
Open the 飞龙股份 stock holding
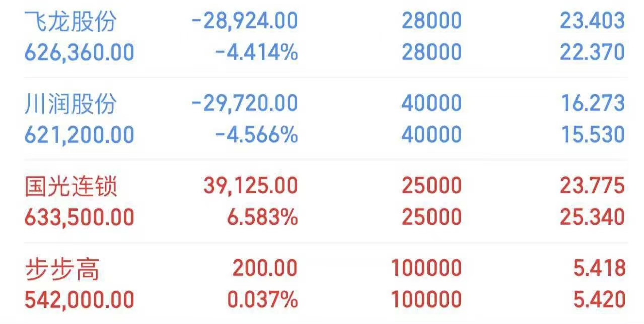[x=70, y=21]
